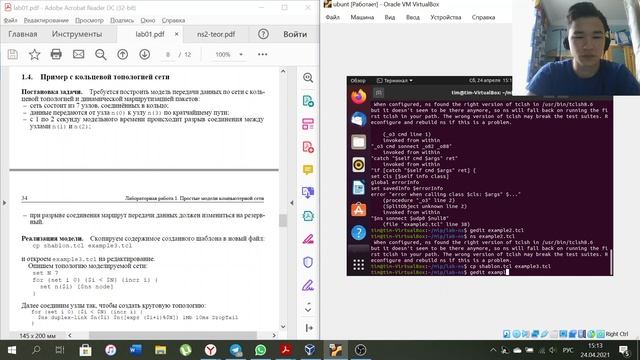
Task: Open the find text magnifier in Acrobat toolbar
Action: [100, 54]
